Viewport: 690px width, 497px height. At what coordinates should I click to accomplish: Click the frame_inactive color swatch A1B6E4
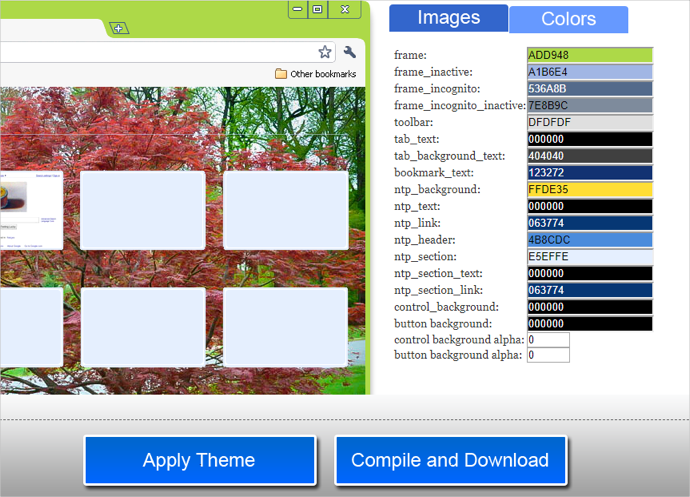589,72
